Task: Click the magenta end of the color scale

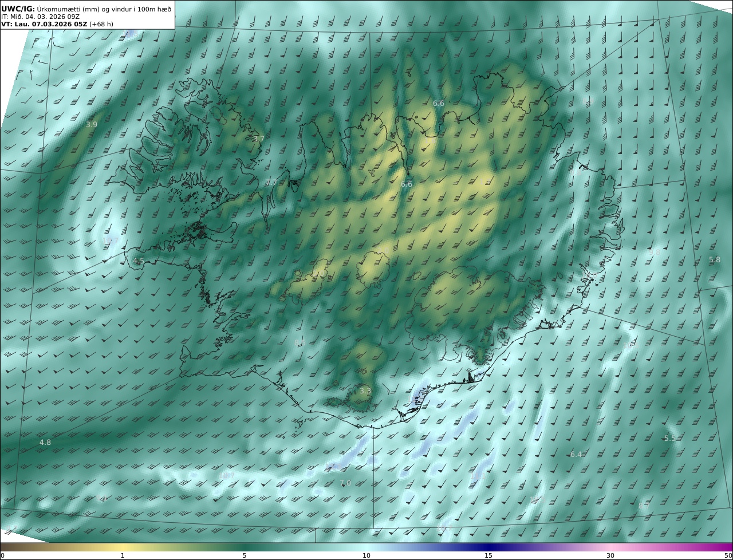Action: point(723,547)
